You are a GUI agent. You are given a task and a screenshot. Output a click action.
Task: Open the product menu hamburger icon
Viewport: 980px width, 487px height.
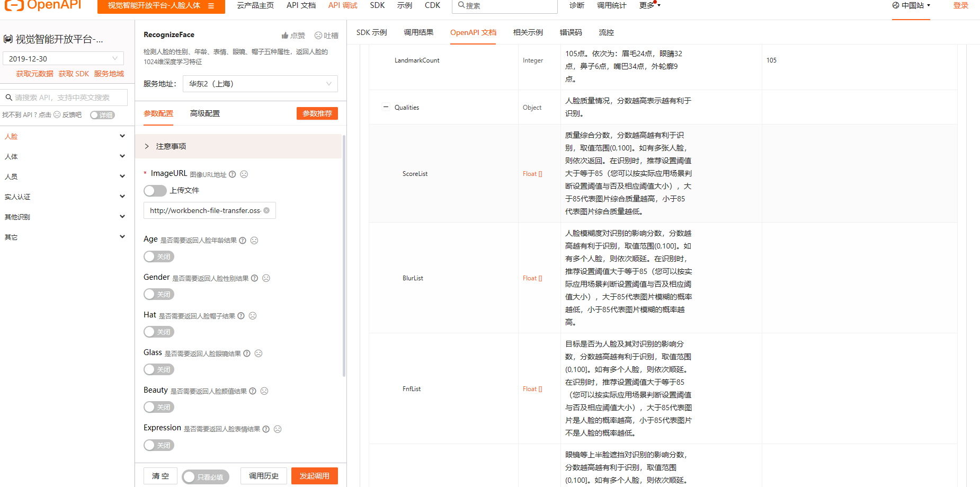[211, 6]
